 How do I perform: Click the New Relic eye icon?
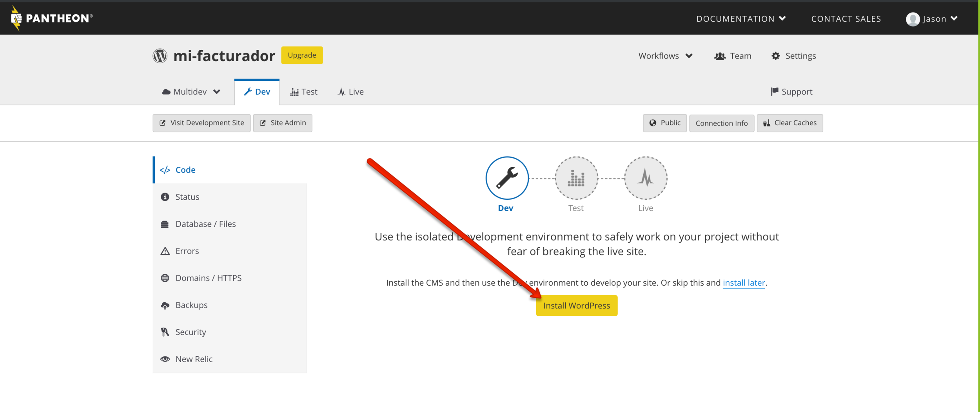(x=165, y=359)
